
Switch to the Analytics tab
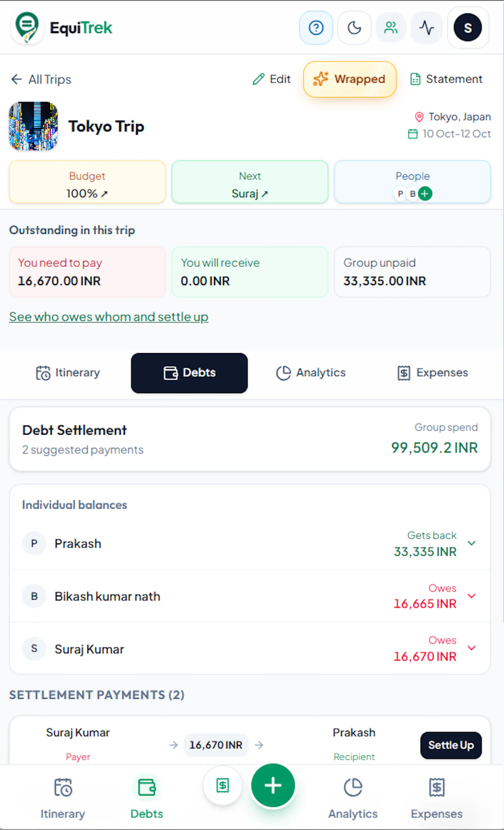coord(311,373)
